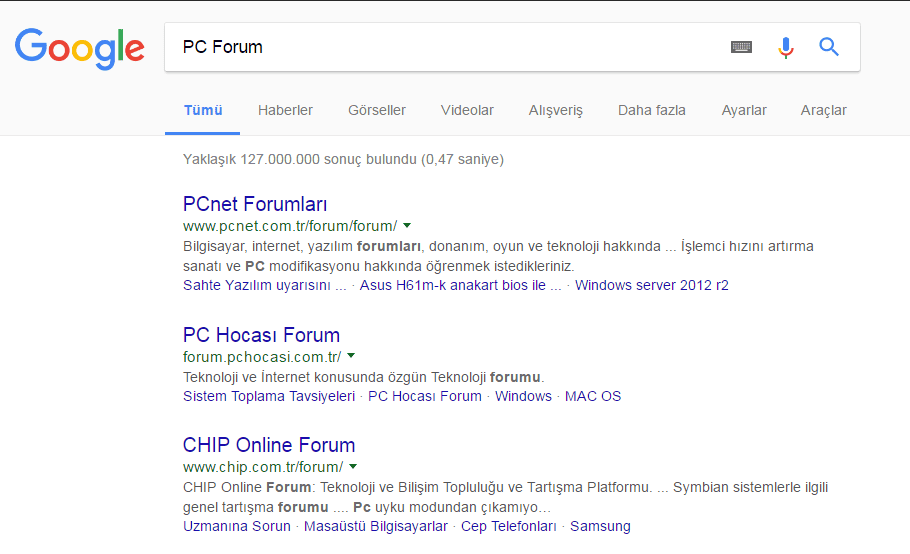Image resolution: width=910 pixels, height=554 pixels.
Task: Open the PCnet Forumları result
Action: pyautogui.click(x=255, y=204)
